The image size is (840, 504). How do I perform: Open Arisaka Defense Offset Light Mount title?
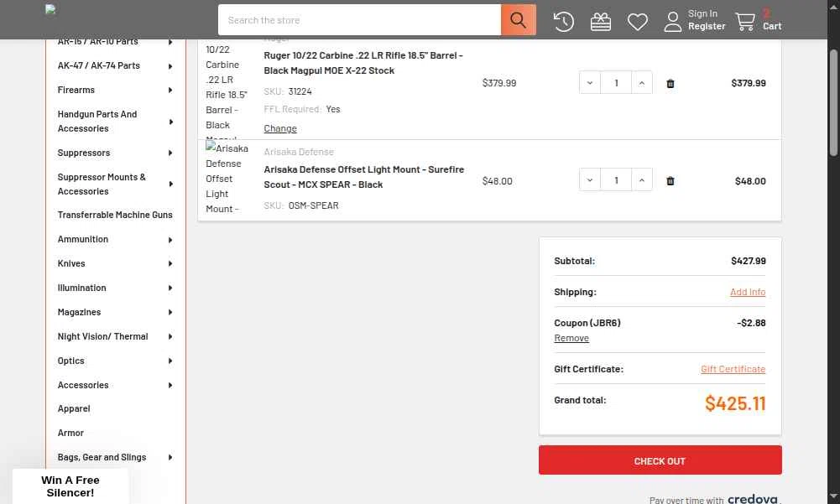tap(363, 177)
